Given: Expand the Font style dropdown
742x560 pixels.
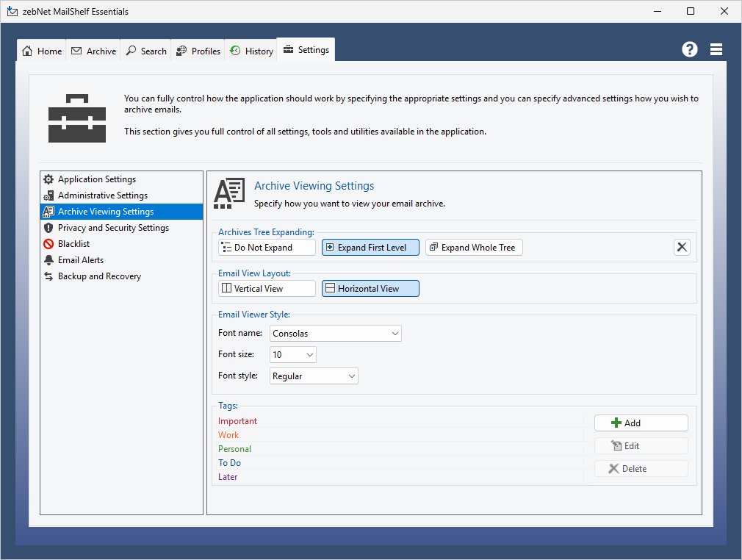Looking at the screenshot, I should tap(314, 376).
